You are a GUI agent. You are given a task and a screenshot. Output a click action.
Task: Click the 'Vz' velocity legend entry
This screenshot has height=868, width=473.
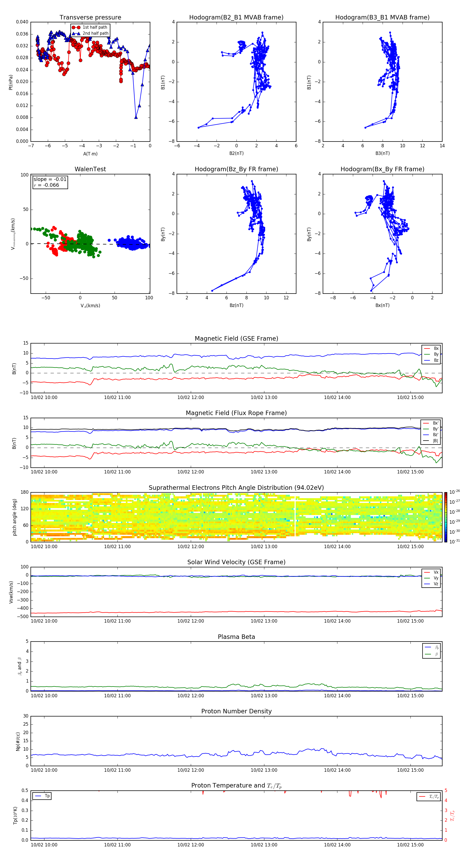431,584
